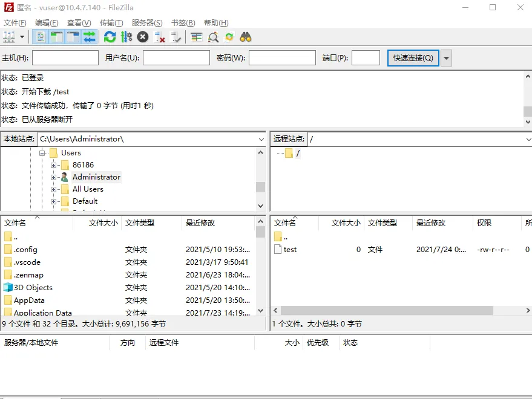Sort remote files by 权限 column
Image resolution: width=532 pixels, height=399 pixels.
(496, 222)
